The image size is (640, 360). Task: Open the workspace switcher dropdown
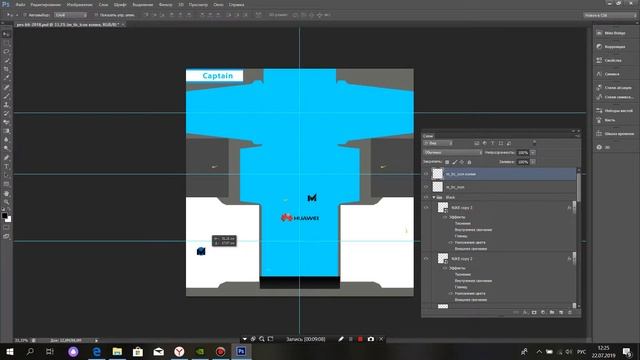[x=610, y=15]
